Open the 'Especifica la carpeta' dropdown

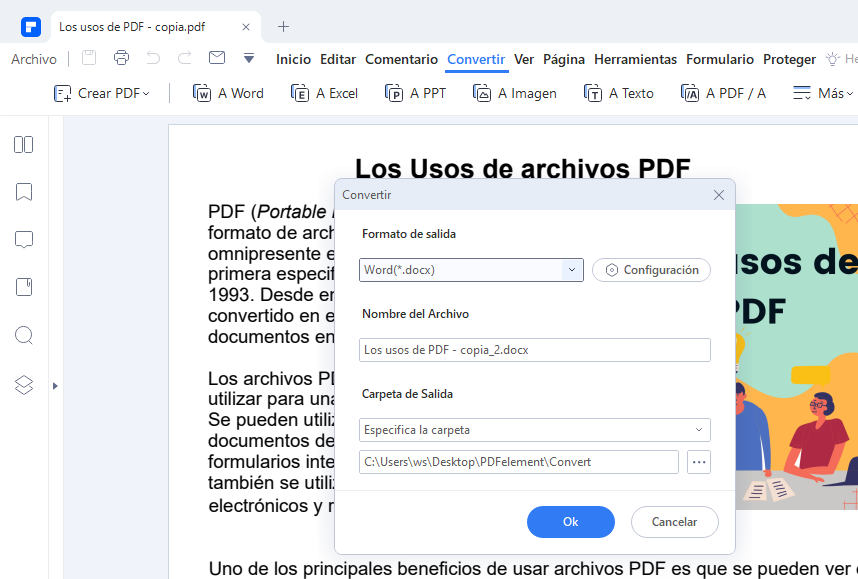click(534, 430)
